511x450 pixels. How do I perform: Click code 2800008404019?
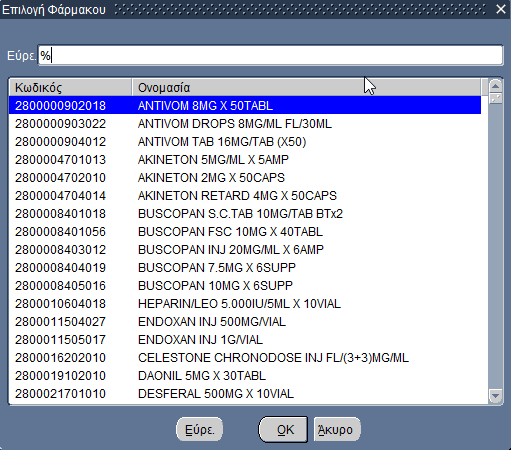pos(60,268)
